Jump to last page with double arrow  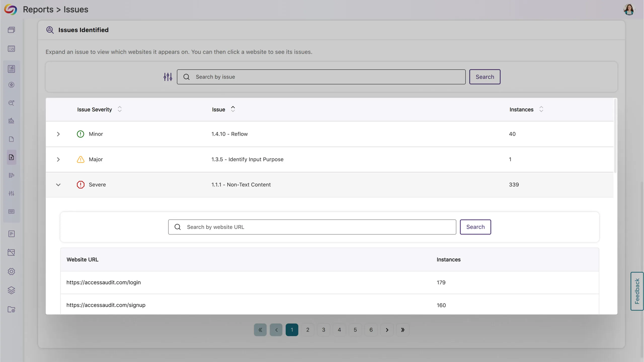pos(403,330)
